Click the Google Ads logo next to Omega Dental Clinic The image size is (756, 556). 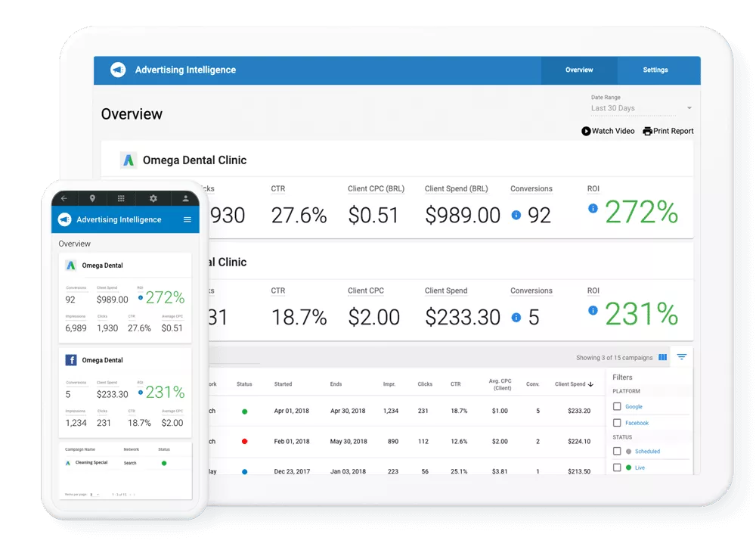(x=129, y=160)
